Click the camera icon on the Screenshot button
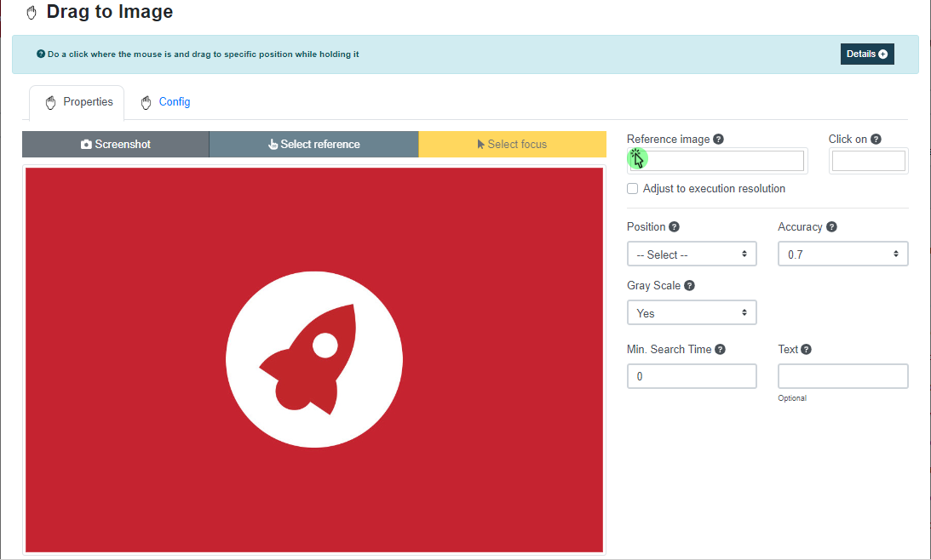 click(88, 144)
